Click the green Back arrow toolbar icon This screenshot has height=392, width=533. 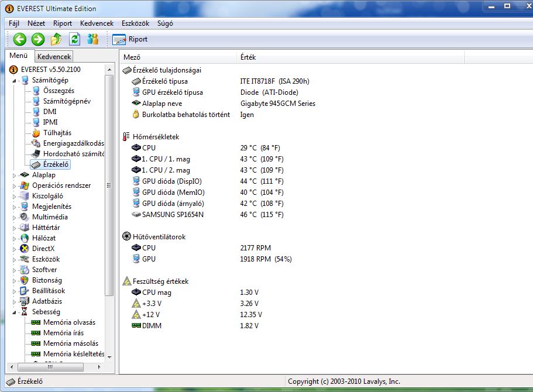click(20, 39)
